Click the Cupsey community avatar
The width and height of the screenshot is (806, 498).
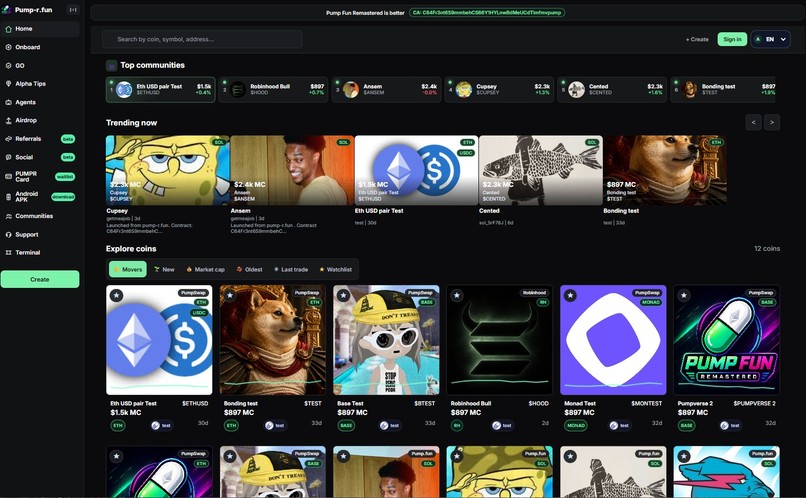pos(464,89)
